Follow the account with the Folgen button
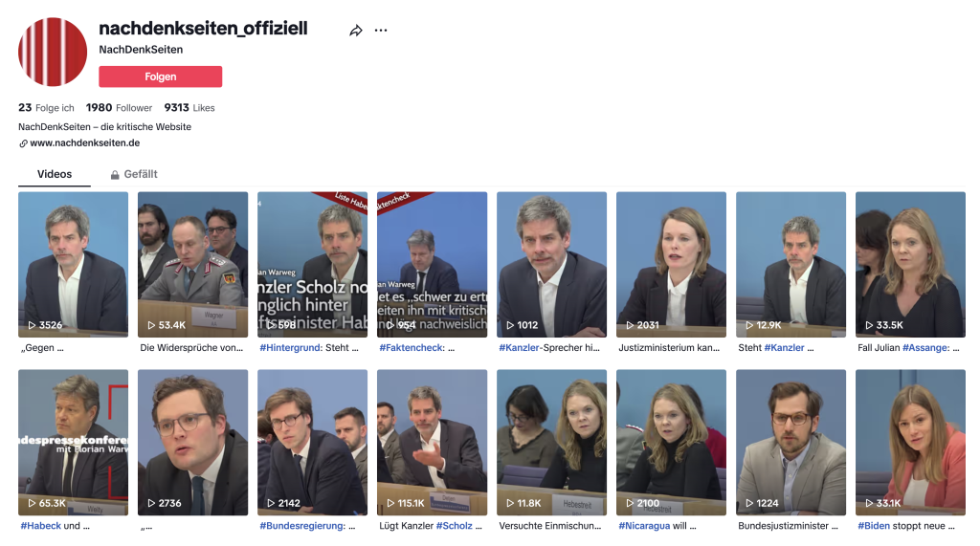Image resolution: width=980 pixels, height=546 pixels. (160, 76)
